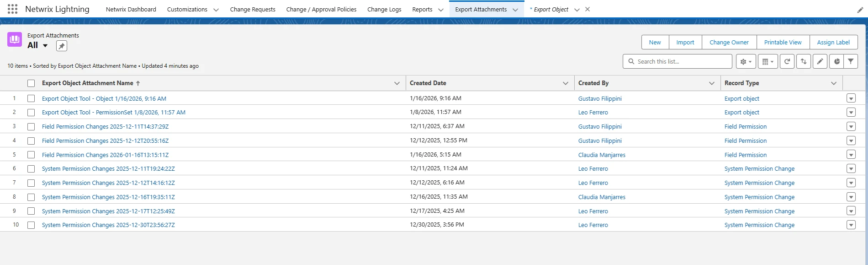
Task: Expand the Reports nav dropdown
Action: pos(440,10)
